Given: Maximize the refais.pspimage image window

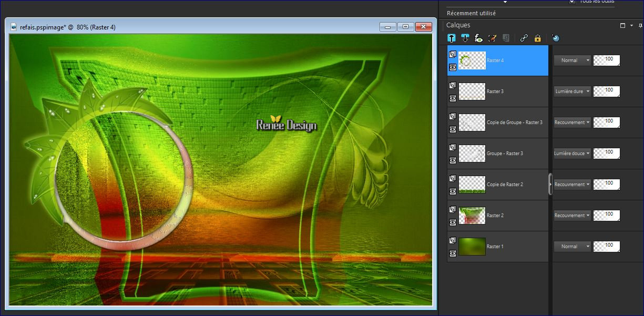Looking at the screenshot, I should pos(405,27).
